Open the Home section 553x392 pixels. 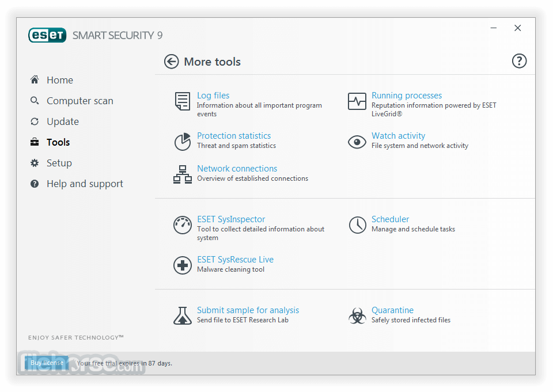59,80
